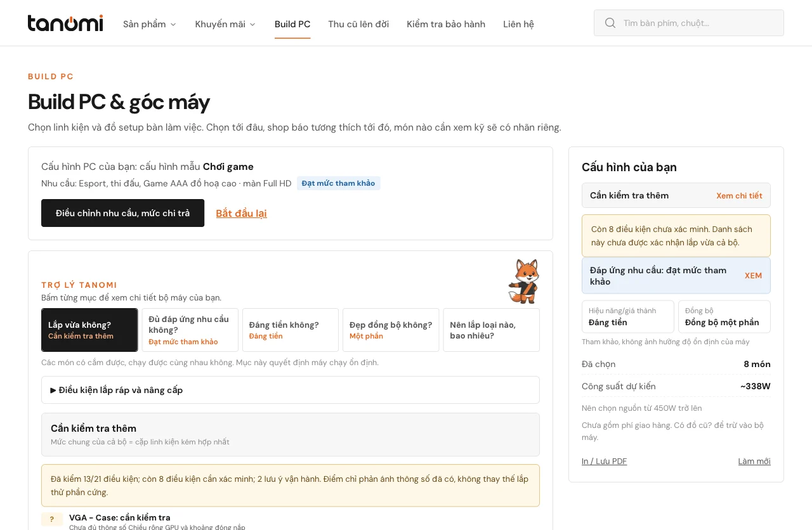Expand Điều kiện lắp ráp và nâng cấp
Viewport: 812px width, 530px height.
pyautogui.click(x=291, y=390)
